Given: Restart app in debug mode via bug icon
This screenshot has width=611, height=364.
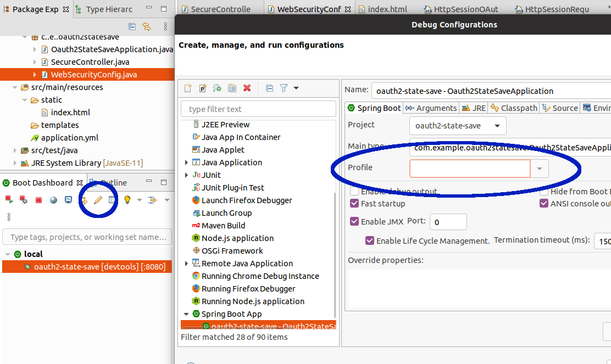Looking at the screenshot, I should (23, 200).
